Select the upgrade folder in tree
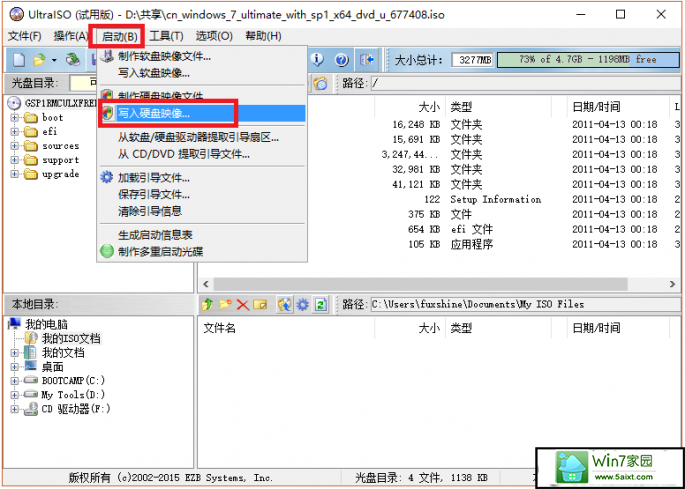685x489 pixels. 60,174
